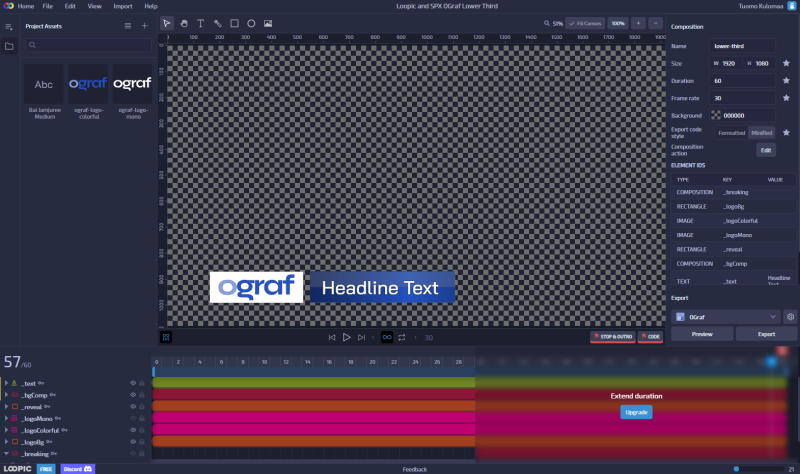Collapse the _breaking layer
This screenshot has width=800, height=474.
point(6,454)
